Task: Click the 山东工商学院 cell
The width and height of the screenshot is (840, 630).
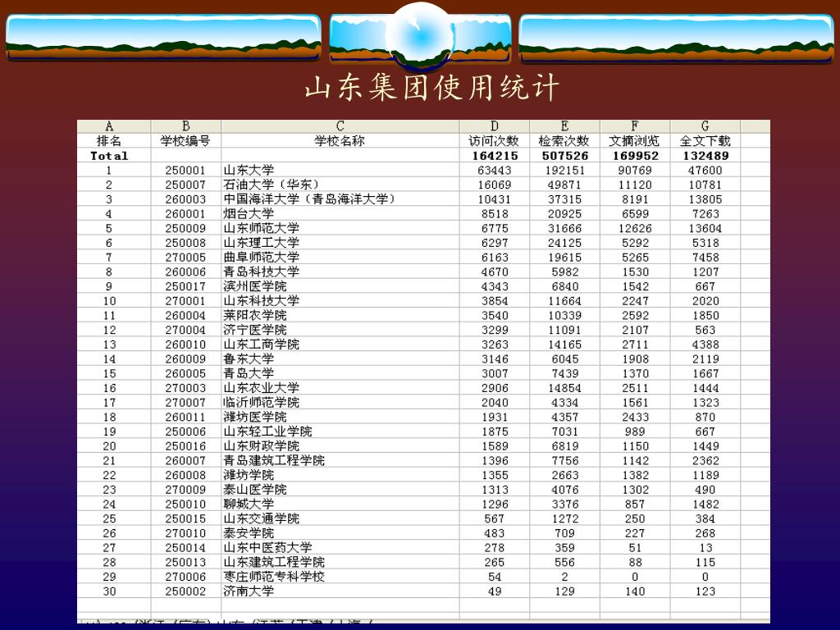Action: pos(340,344)
